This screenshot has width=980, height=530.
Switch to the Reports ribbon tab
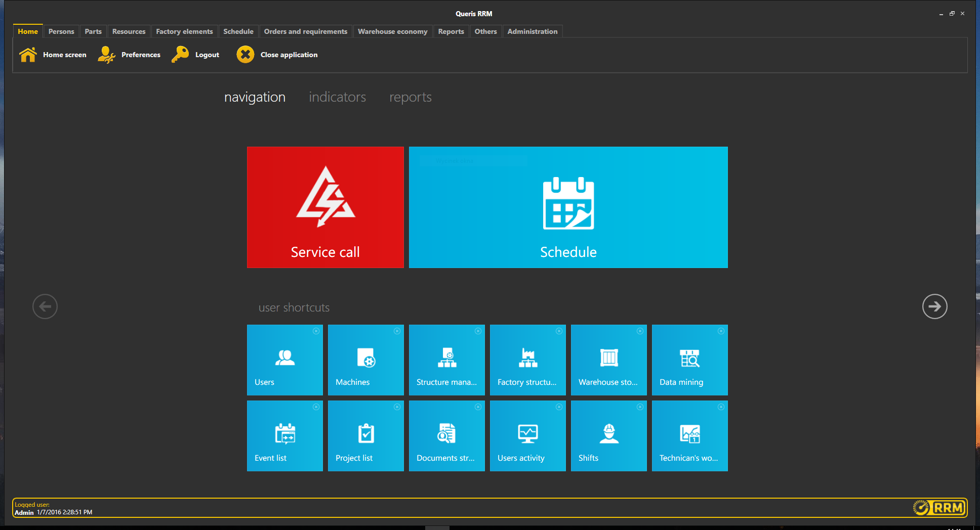[451, 31]
